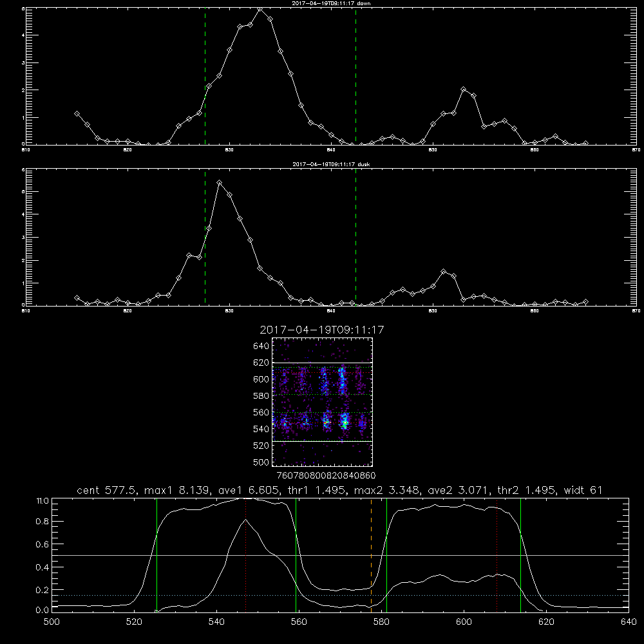The height and width of the screenshot is (644, 644).
Task: Click the brightest emission streak in the upper image band
Action: click(x=342, y=379)
